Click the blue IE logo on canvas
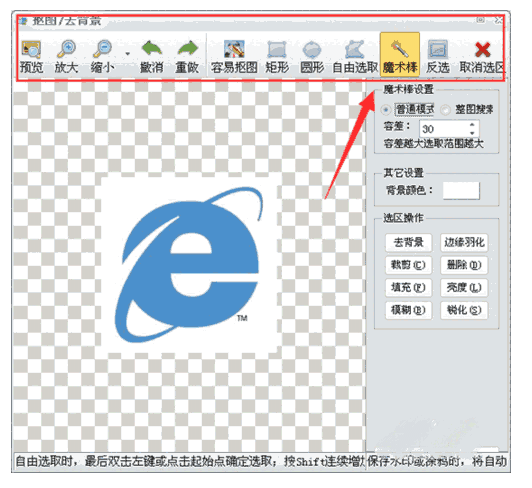Viewport: 532px width, 488px height. (189, 265)
